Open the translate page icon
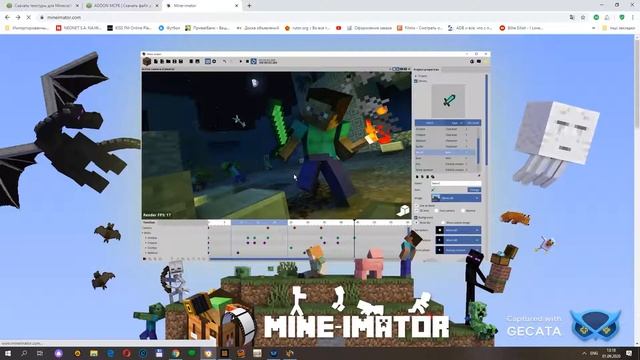This screenshot has width=640, height=360. 572,18
